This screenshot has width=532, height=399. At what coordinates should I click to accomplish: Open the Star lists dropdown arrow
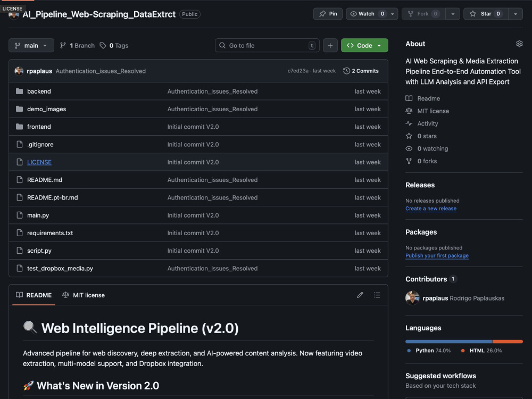pos(516,14)
